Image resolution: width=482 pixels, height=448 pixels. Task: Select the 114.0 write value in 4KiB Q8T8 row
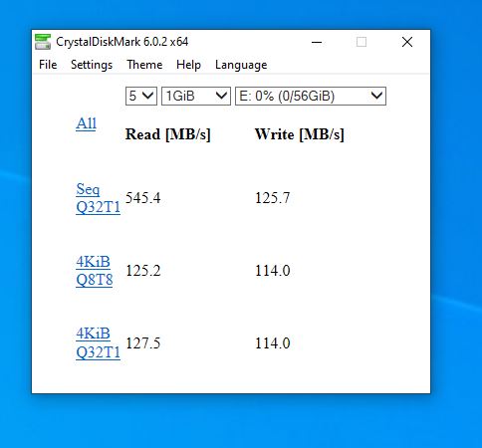tap(272, 271)
